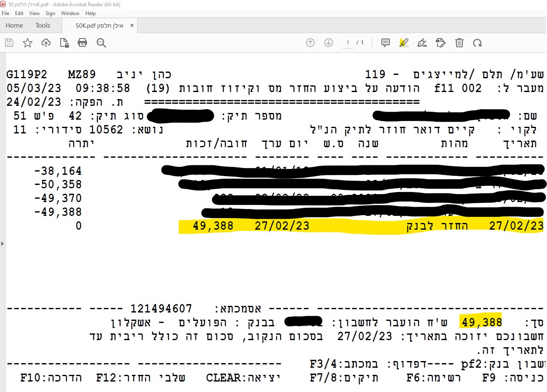Open the File menu
This screenshot has width=547, height=392.
point(5,13)
